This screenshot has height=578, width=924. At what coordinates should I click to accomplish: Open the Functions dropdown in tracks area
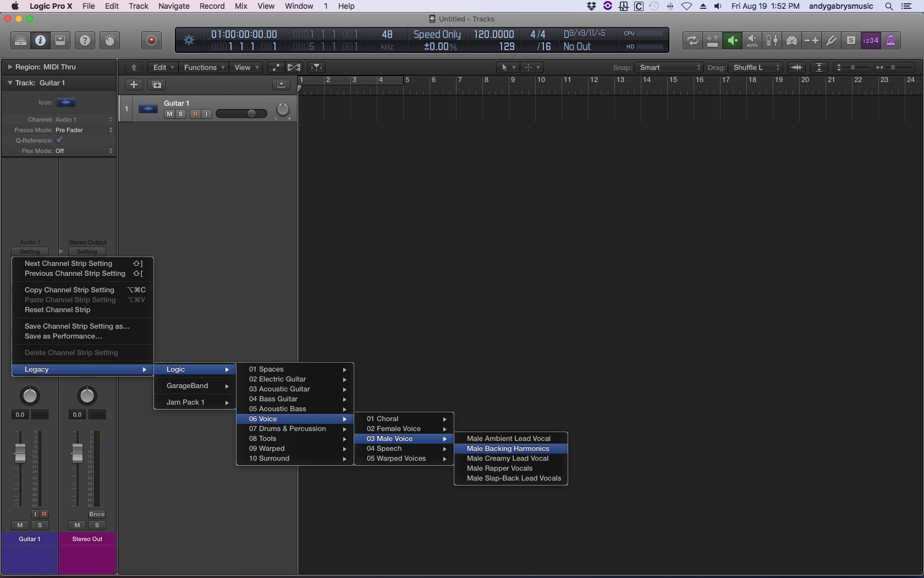click(x=204, y=67)
